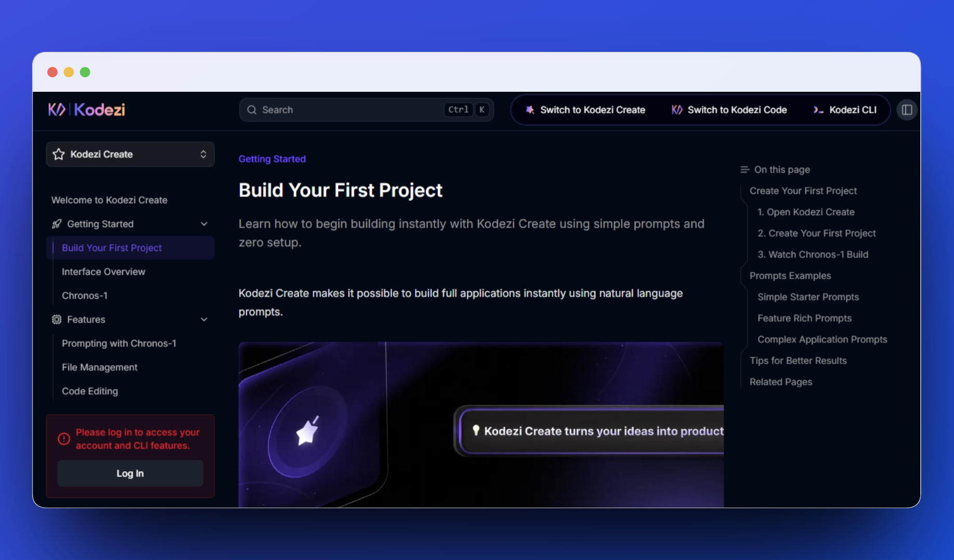The width and height of the screenshot is (954, 560).
Task: Toggle the side panel layout icon
Action: point(907,110)
